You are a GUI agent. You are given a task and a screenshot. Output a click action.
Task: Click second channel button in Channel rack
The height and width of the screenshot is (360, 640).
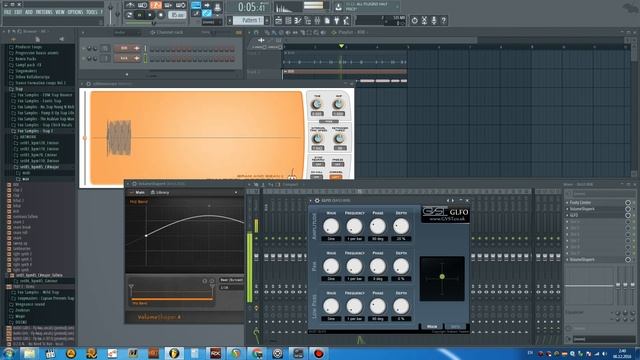pos(127,58)
